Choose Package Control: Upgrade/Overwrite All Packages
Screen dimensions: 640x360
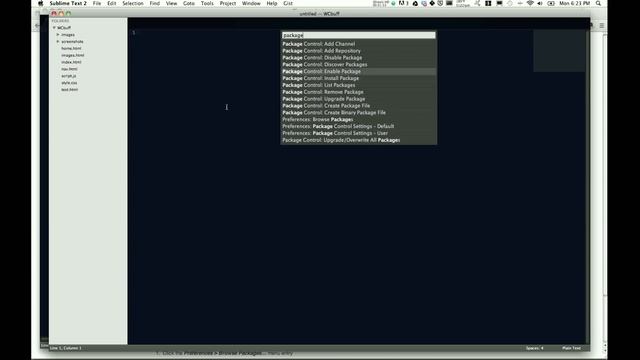[358, 140]
